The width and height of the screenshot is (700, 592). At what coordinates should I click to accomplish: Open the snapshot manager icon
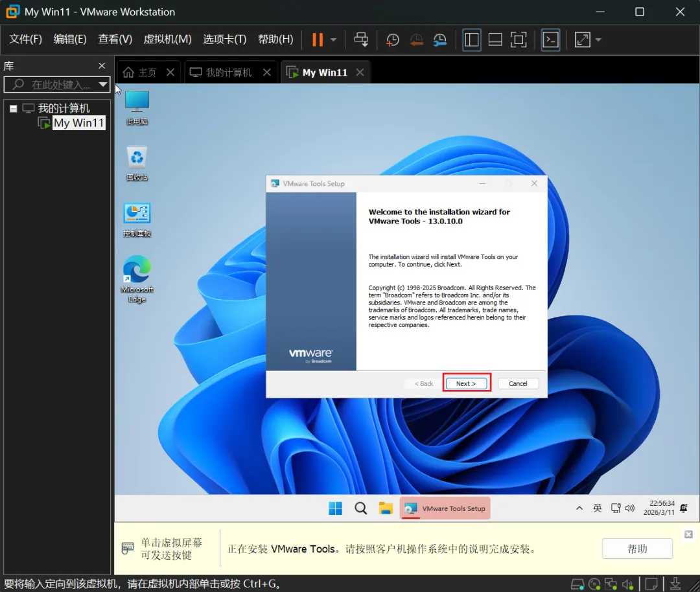pyautogui.click(x=439, y=40)
